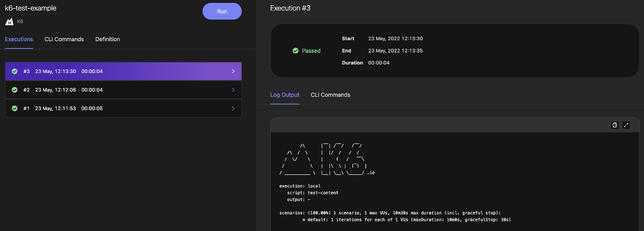Copy log output with the clipboard icon
Screen dimensions: 644x231
coord(614,125)
